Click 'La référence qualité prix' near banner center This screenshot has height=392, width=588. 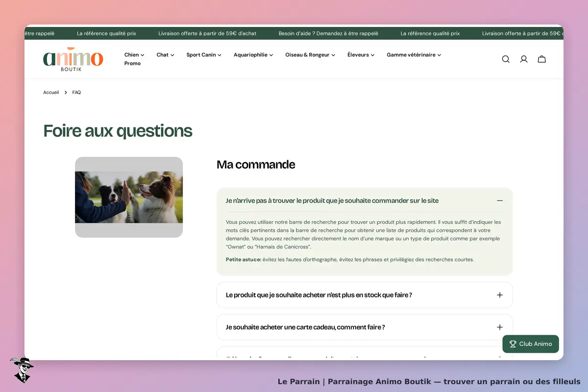pos(430,33)
